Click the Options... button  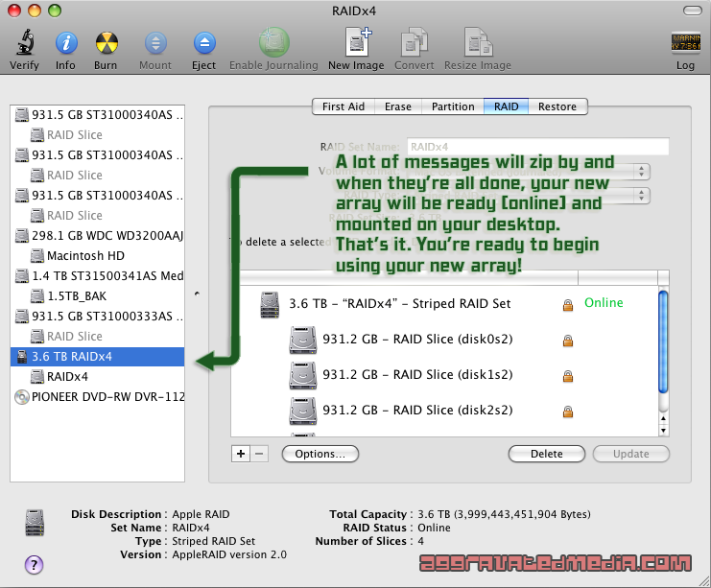click(x=320, y=454)
